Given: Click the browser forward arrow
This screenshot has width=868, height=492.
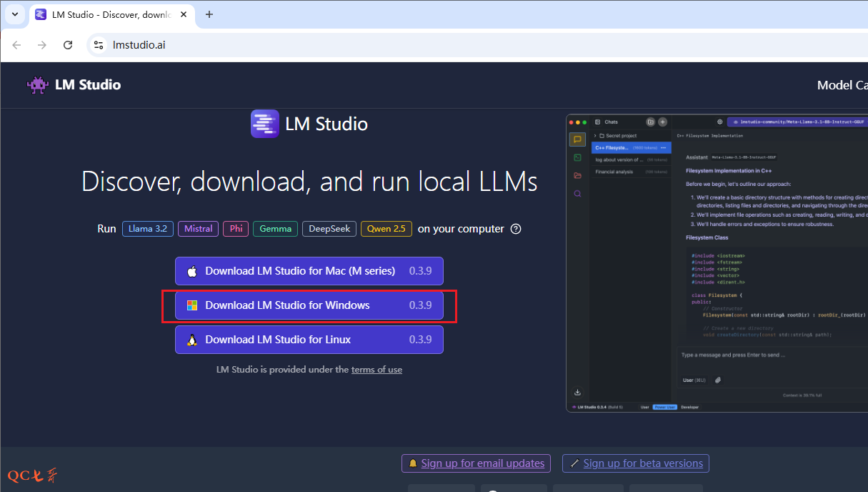Looking at the screenshot, I should coord(42,45).
